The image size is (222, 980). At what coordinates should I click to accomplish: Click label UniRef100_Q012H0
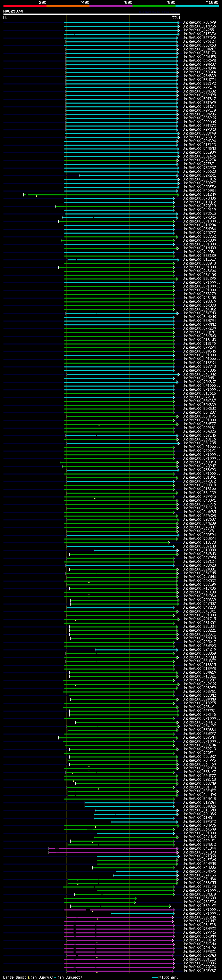199,194
